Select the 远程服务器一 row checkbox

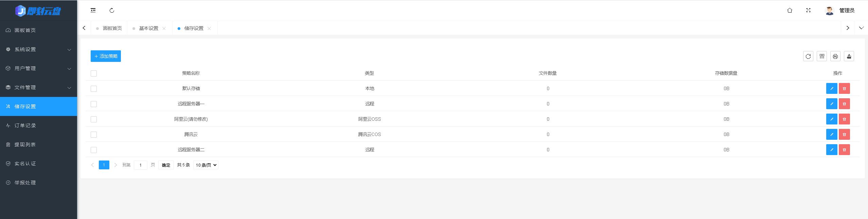[94, 104]
